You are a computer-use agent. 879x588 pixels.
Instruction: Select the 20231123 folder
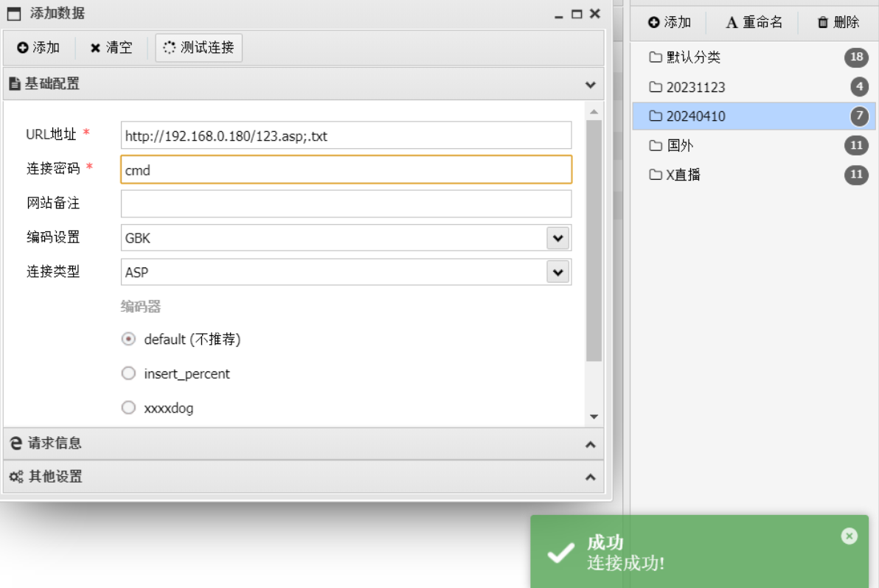pyautogui.click(x=754, y=87)
